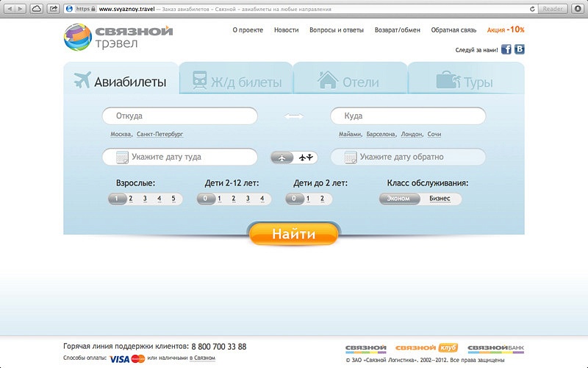Image resolution: width=588 pixels, height=368 pixels.
Task: Choose Бизнес service class
Action: [x=440, y=199]
